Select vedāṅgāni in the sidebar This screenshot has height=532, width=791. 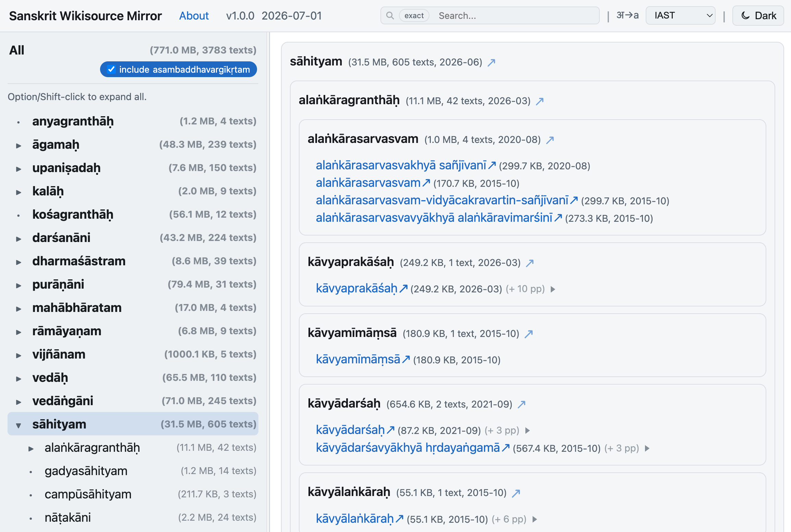[63, 401]
